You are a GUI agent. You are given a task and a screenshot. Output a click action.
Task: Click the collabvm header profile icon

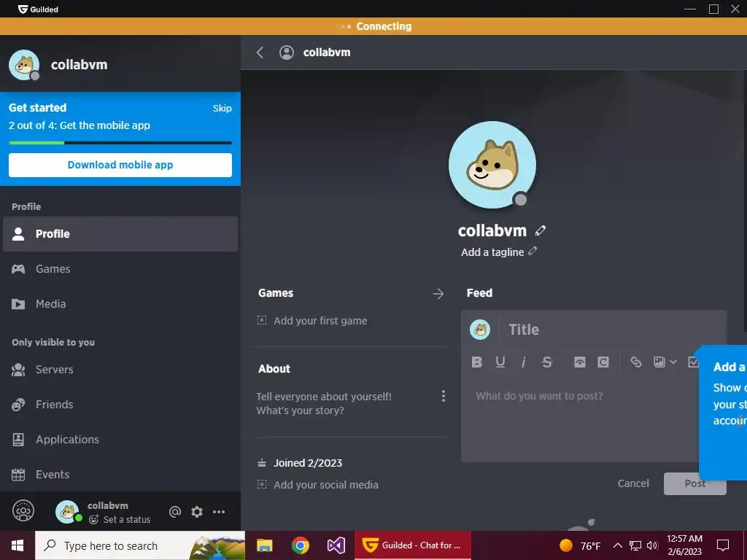pos(286,52)
